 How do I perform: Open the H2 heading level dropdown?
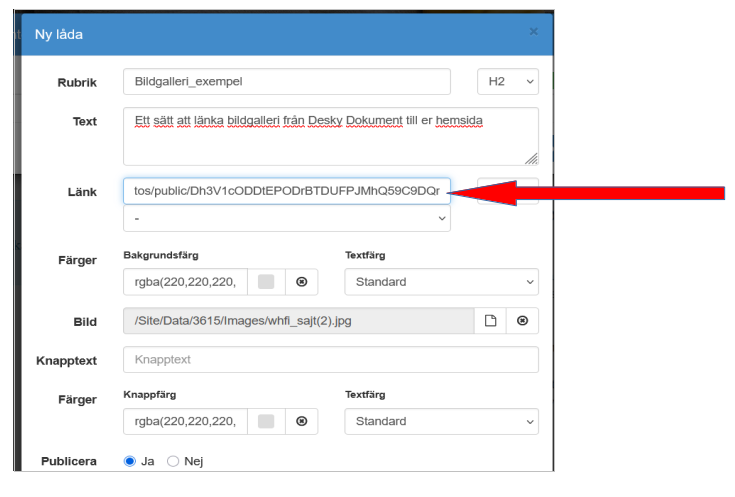point(508,82)
